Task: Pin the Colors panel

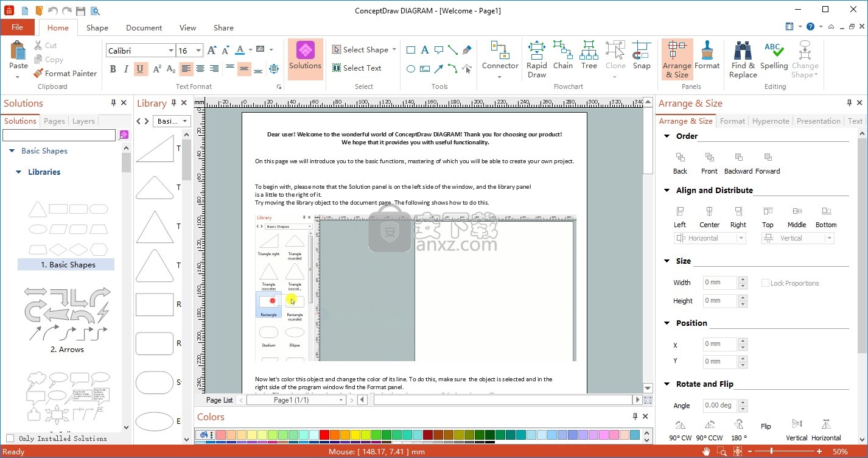Action: [635, 417]
